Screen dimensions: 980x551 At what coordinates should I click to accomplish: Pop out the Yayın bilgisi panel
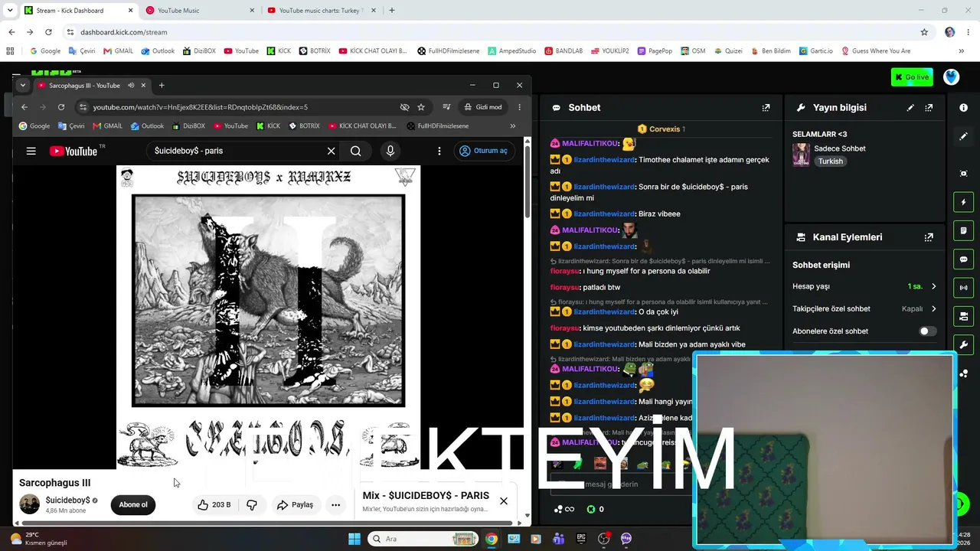[x=929, y=108]
